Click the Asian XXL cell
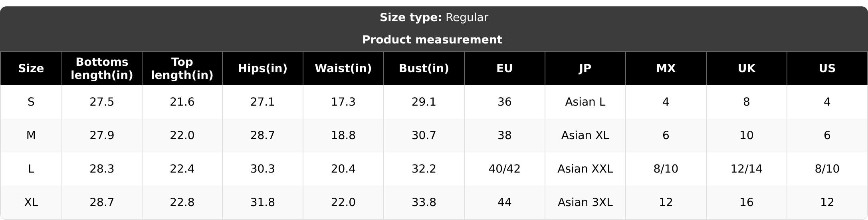 (585, 169)
